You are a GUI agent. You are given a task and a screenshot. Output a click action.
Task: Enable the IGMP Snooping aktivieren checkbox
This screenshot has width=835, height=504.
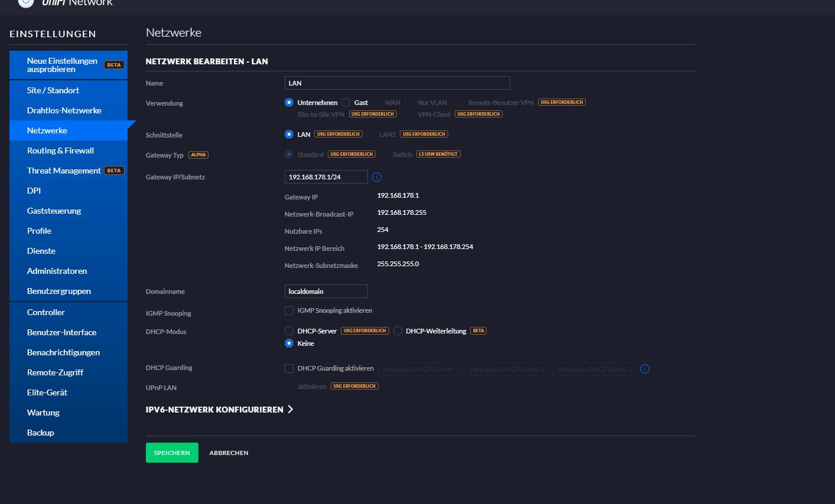click(289, 310)
